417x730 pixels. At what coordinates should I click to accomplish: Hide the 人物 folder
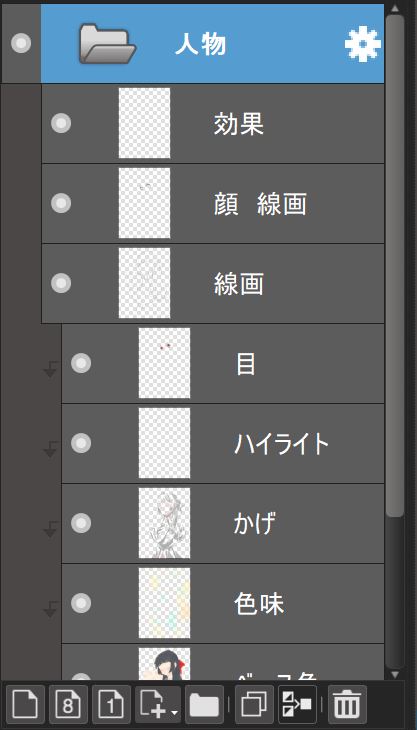point(21,43)
